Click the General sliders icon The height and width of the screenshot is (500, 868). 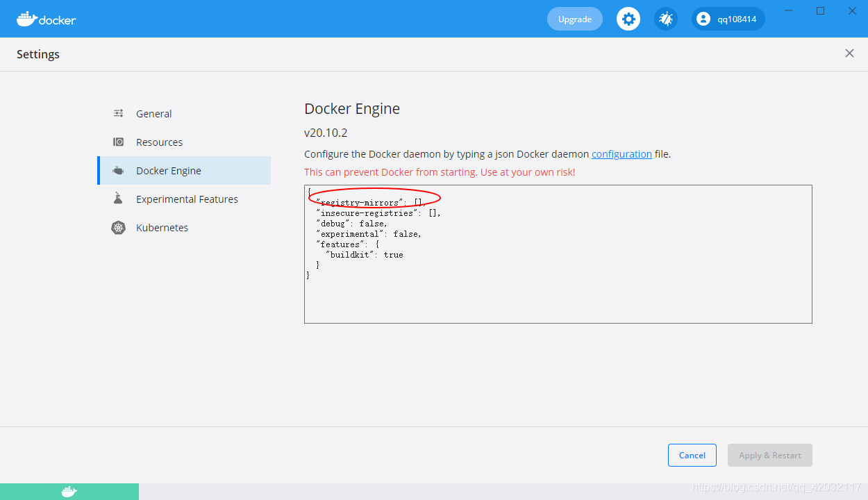[x=119, y=113]
